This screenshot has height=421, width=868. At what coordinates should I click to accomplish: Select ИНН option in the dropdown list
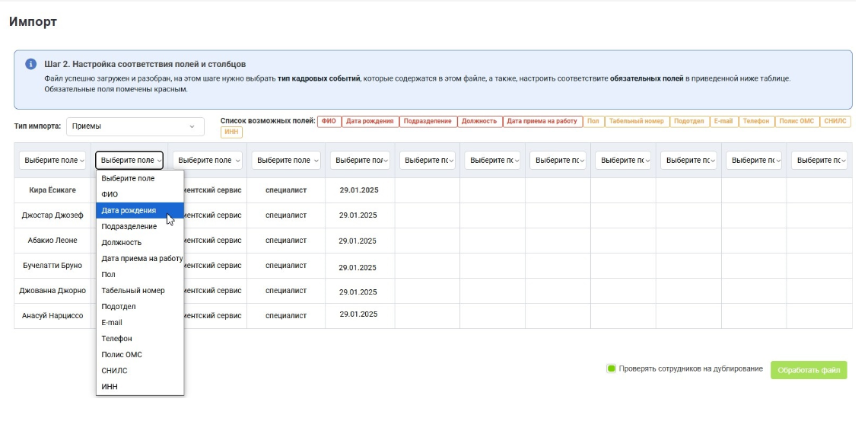pos(140,387)
